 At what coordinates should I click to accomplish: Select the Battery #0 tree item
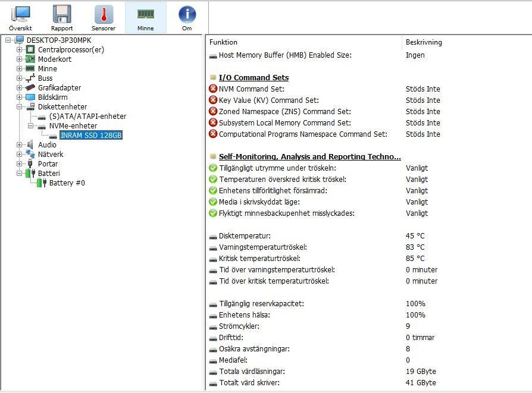coord(67,183)
